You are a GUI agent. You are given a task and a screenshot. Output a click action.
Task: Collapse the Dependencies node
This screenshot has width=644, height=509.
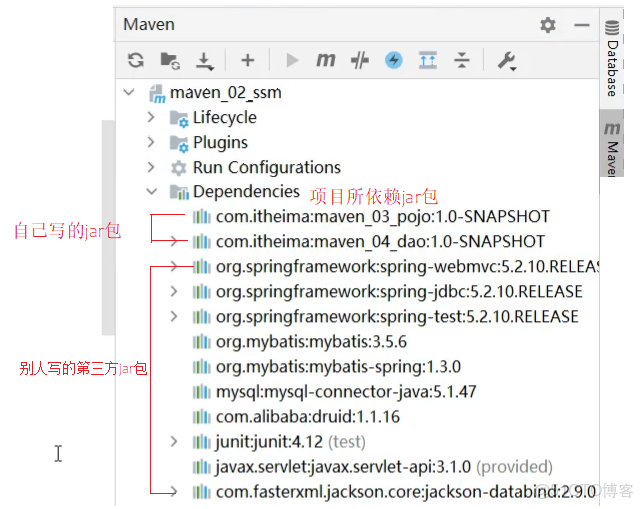[152, 191]
